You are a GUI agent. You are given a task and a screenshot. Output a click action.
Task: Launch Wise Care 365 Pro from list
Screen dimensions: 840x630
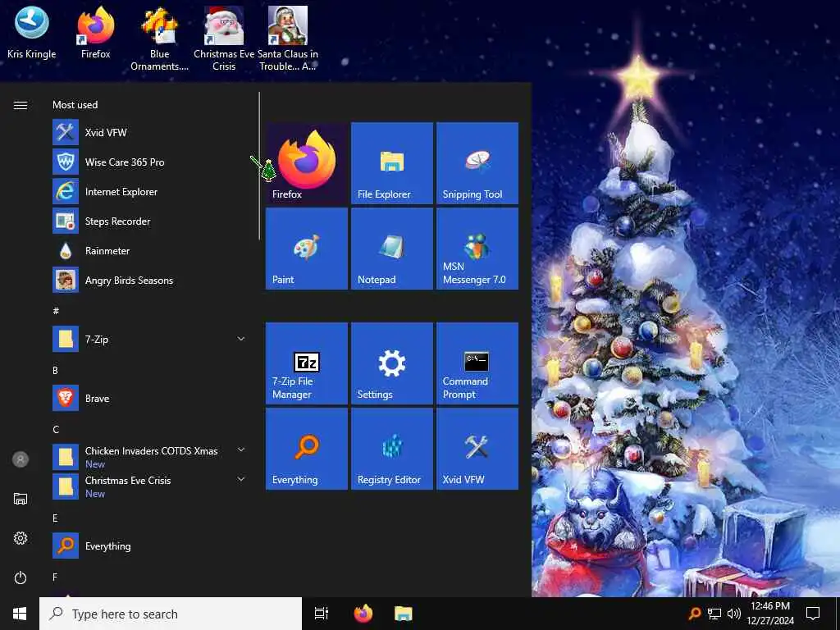pos(149,162)
